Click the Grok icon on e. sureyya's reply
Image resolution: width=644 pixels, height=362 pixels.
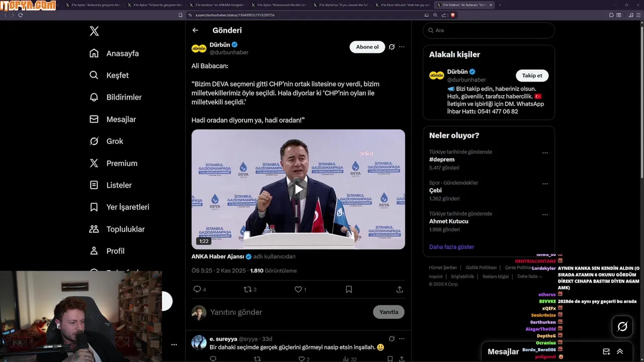[x=391, y=339]
